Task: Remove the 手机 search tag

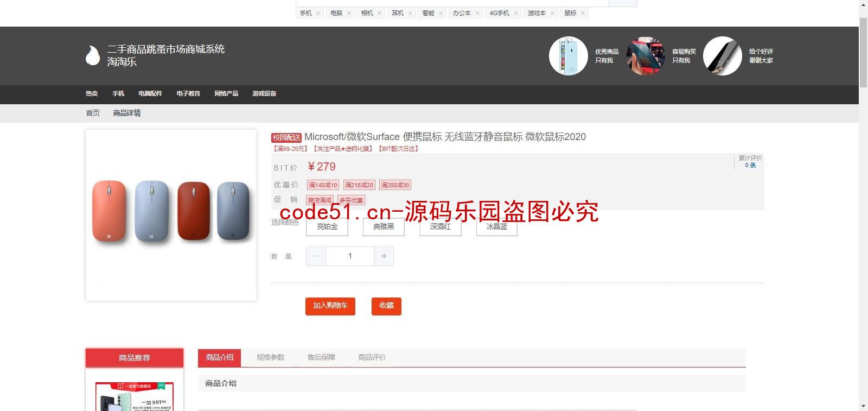Action: click(318, 13)
